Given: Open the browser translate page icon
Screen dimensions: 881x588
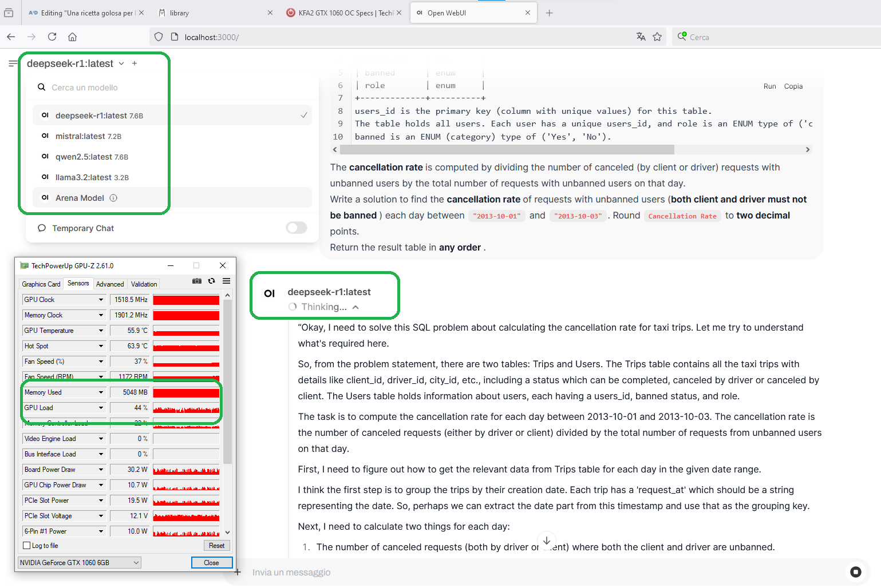Looking at the screenshot, I should pos(641,37).
